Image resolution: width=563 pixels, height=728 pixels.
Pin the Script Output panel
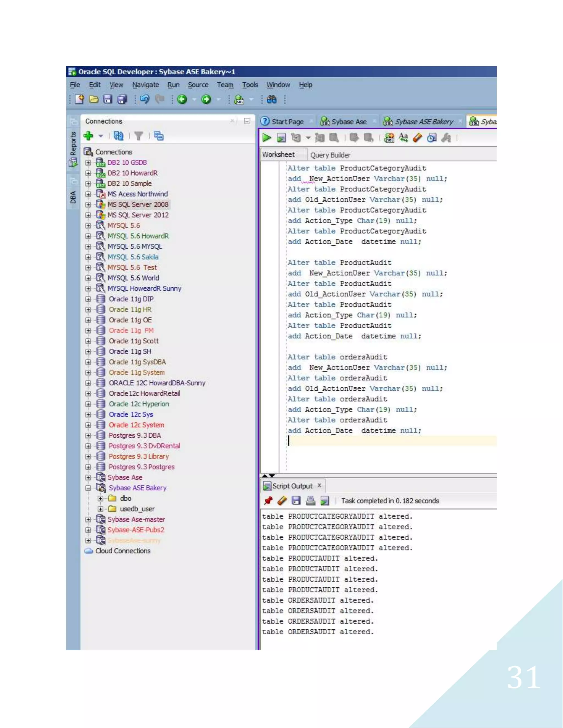[268, 501]
